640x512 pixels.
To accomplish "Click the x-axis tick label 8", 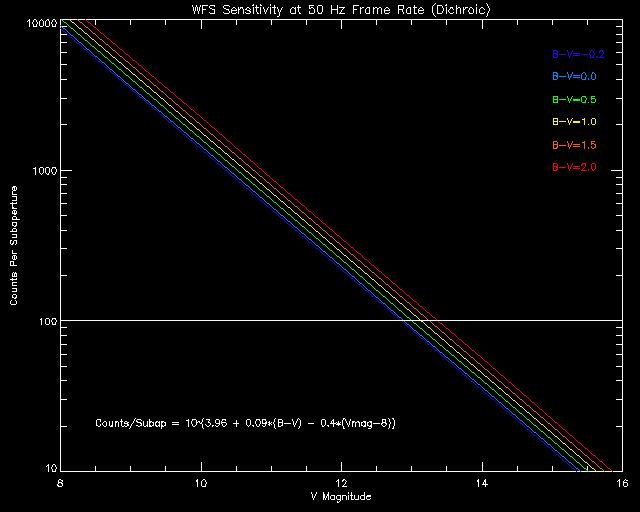I will pyautogui.click(x=60, y=483).
